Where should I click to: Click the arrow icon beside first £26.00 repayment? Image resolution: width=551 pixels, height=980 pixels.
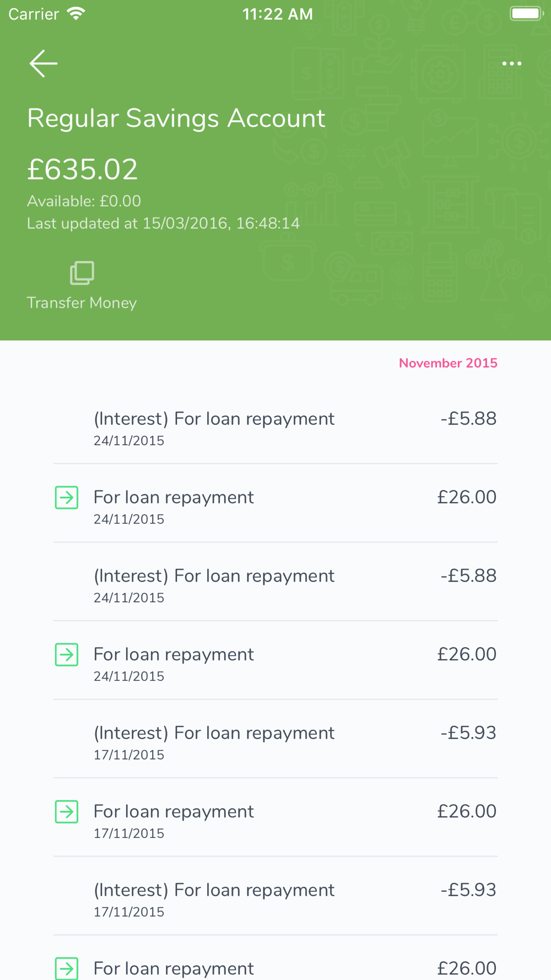(67, 498)
